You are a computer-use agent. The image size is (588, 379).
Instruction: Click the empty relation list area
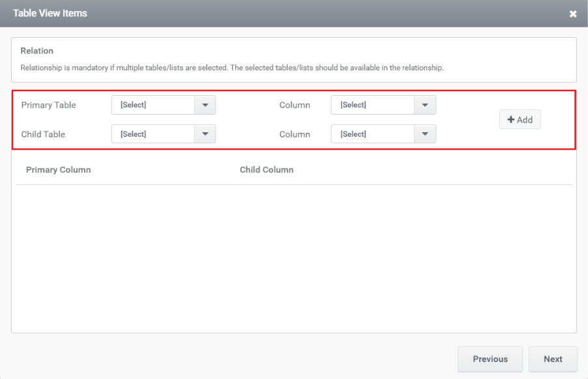(x=294, y=258)
